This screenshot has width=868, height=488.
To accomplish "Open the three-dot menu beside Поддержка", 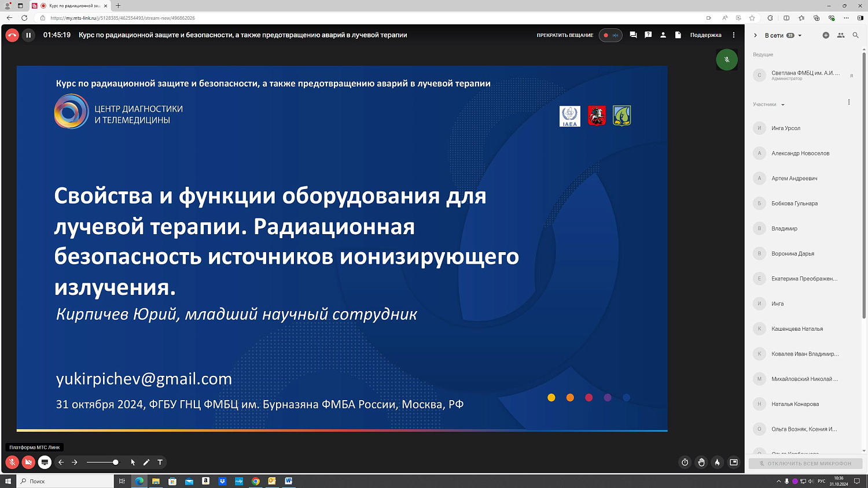I will [734, 35].
